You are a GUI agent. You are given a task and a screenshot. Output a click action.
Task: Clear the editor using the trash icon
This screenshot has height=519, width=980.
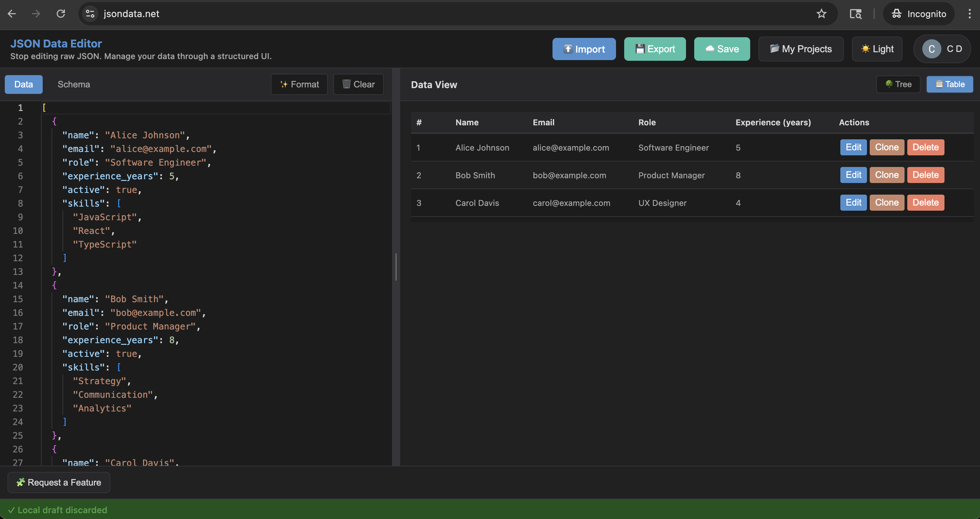click(x=358, y=84)
